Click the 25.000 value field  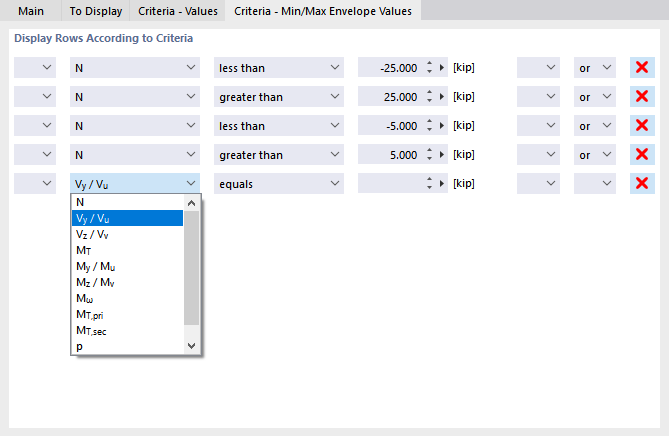point(390,96)
